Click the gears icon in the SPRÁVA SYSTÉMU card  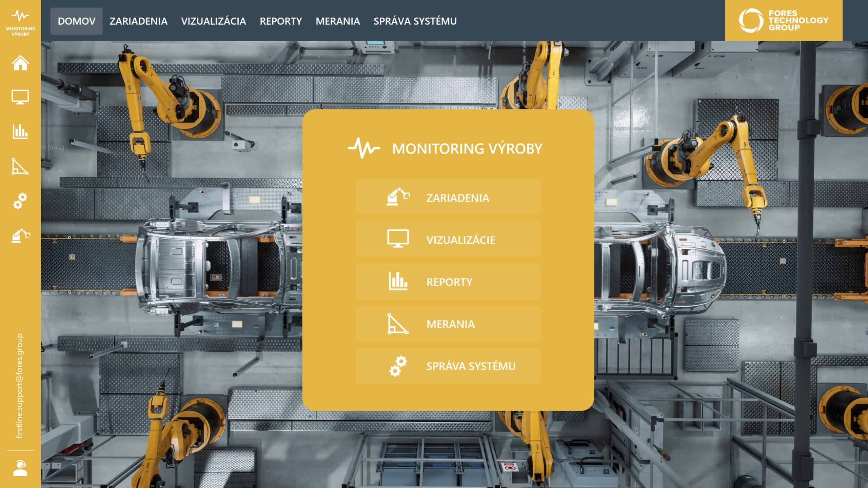point(398,366)
